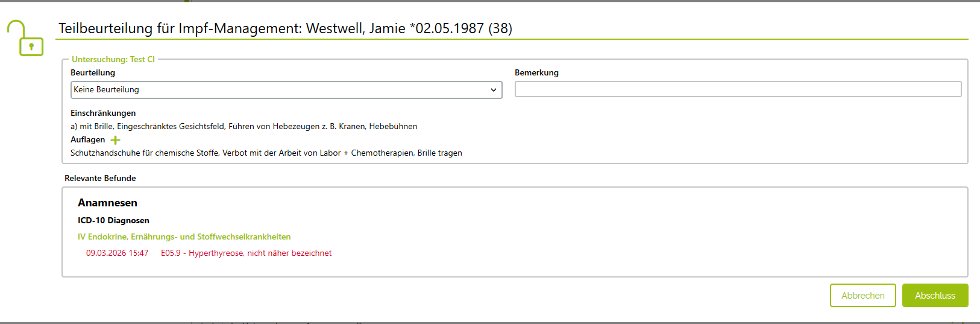Click the ICD-10 Diagnosen subheading
The width and height of the screenshot is (980, 324).
point(113,221)
